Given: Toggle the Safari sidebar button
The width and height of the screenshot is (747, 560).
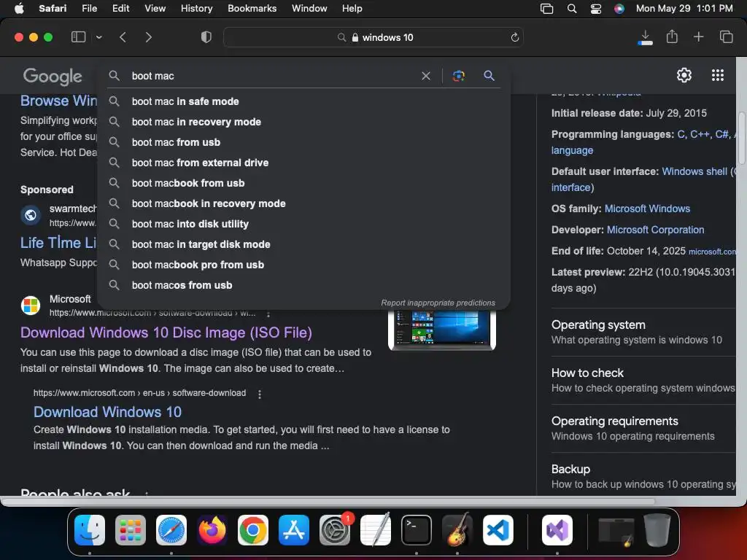Looking at the screenshot, I should click(78, 37).
